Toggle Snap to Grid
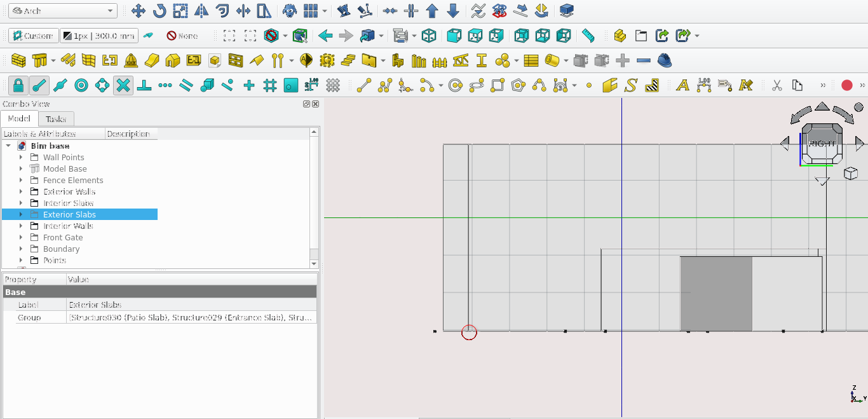The width and height of the screenshot is (868, 419). [270, 85]
